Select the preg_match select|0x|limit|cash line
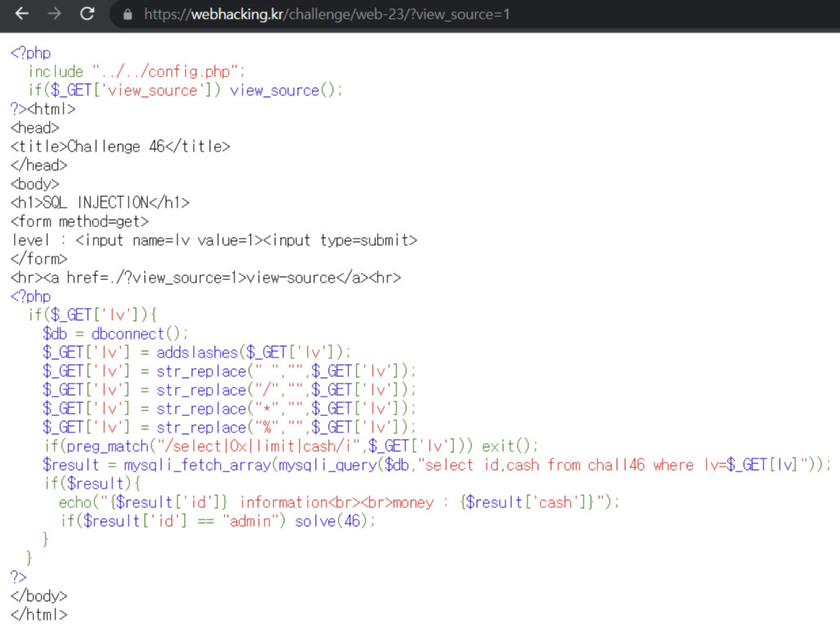This screenshot has width=840, height=636. (x=291, y=445)
